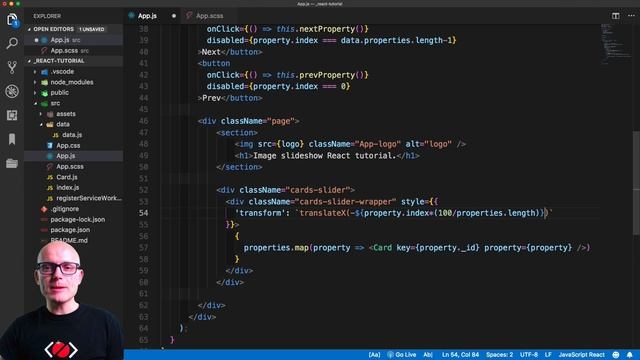Open the Source Control view

[x=12, y=67]
